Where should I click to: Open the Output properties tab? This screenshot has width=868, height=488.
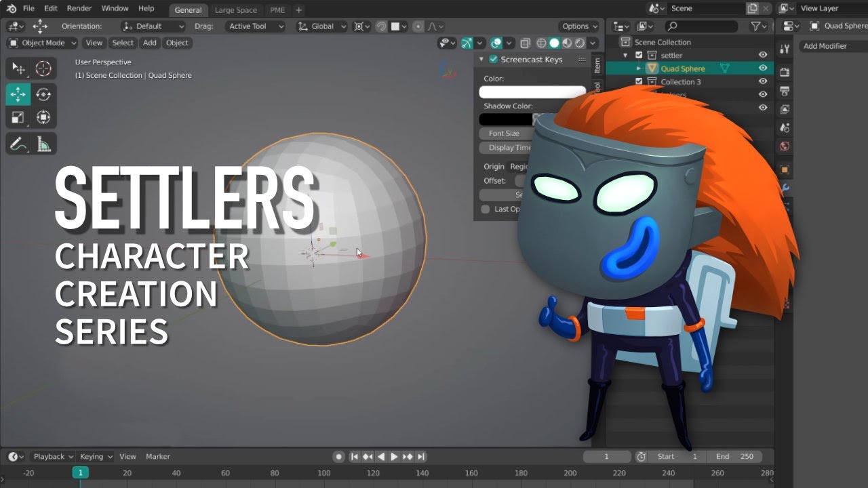pyautogui.click(x=784, y=91)
